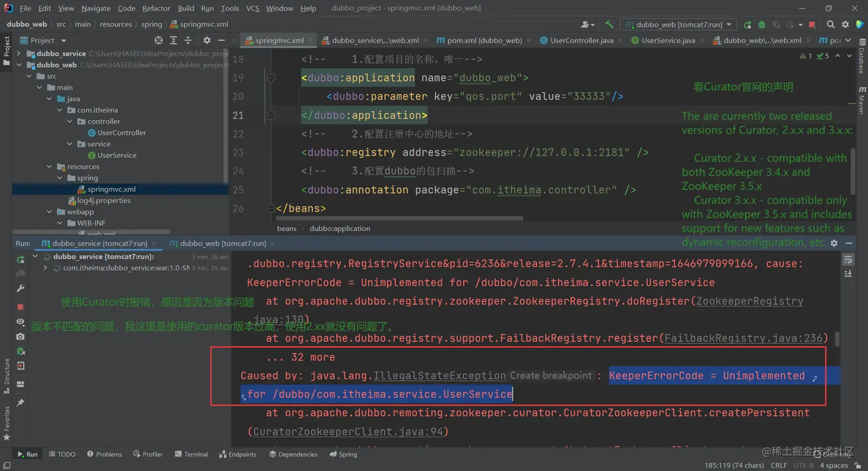Rerun dubbo_service in the Run panel
Image resolution: width=868 pixels, height=471 pixels.
pos(21,259)
